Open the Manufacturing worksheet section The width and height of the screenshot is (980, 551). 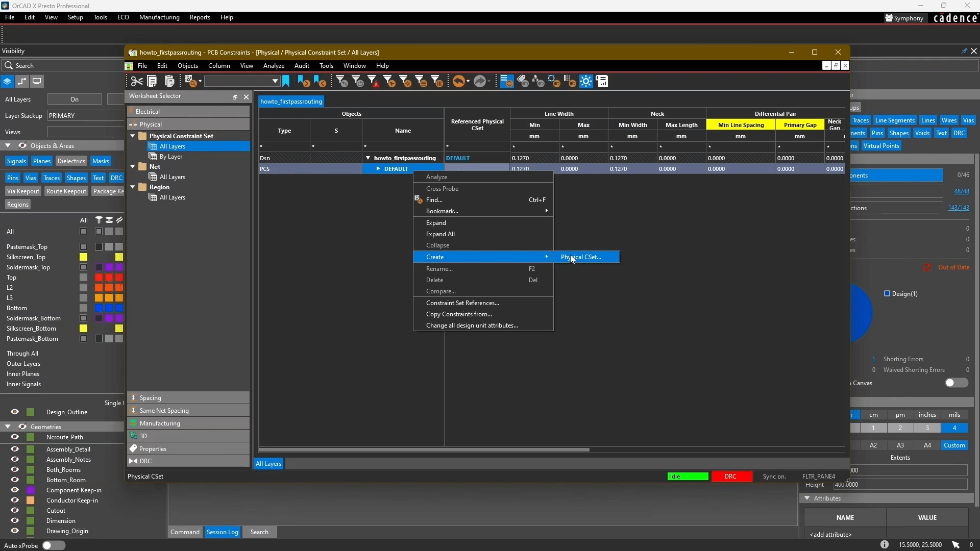coord(188,423)
